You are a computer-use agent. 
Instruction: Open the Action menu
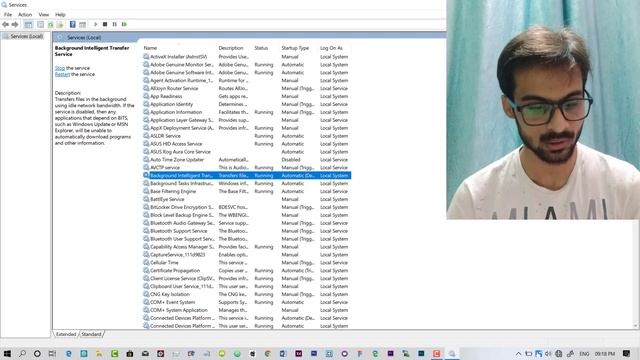point(25,14)
